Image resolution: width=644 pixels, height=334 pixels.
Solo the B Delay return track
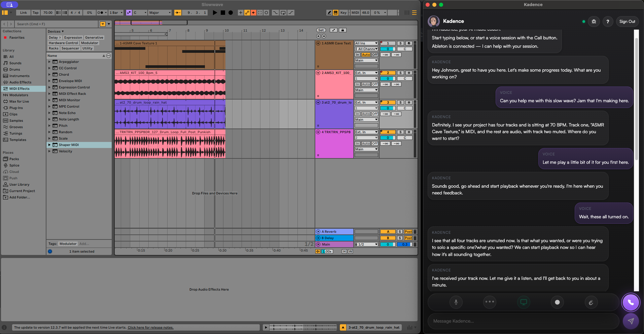[400, 238]
